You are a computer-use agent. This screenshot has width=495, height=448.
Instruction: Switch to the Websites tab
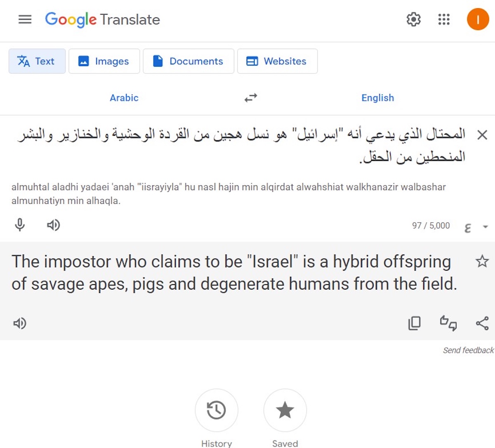(277, 61)
